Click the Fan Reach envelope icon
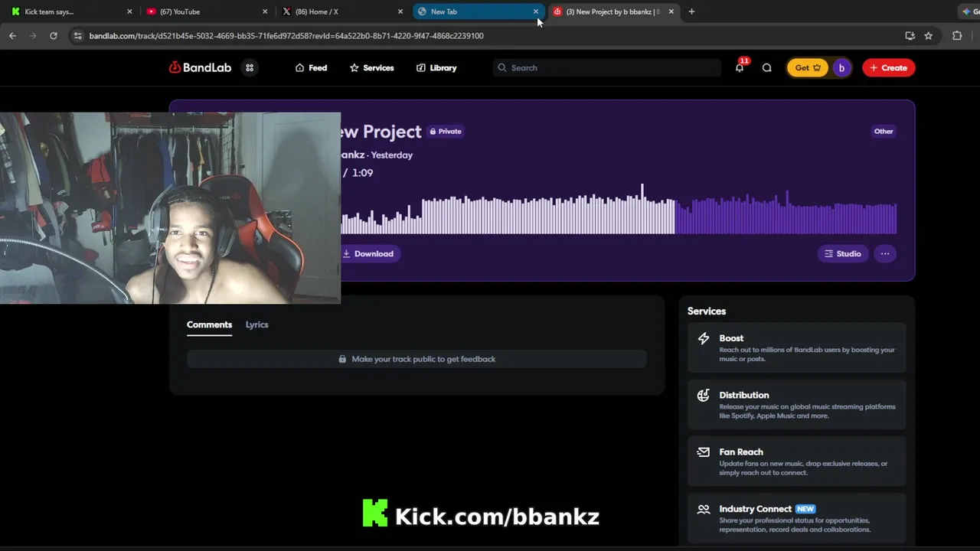 click(x=704, y=452)
